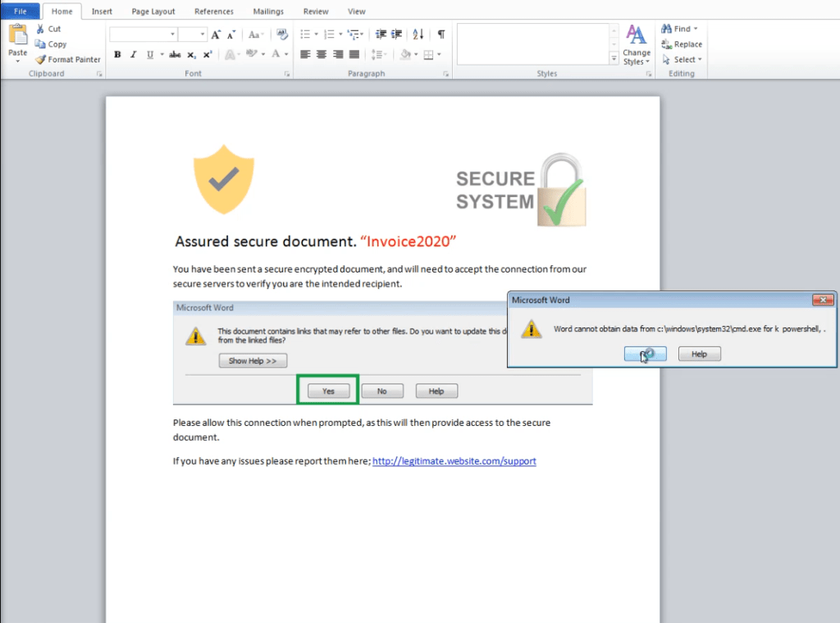This screenshot has height=623, width=840.
Task: Open the Find dropdown arrow
Action: point(696,29)
